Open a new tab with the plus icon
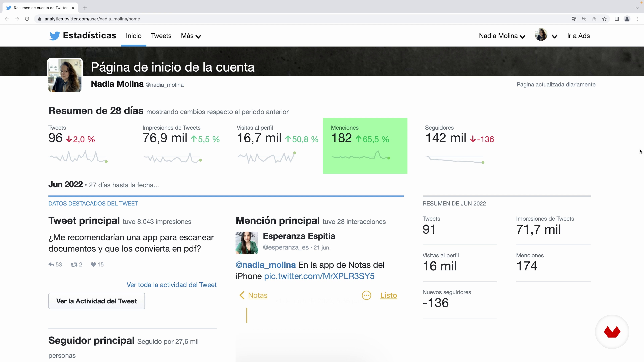The width and height of the screenshot is (644, 362). tap(85, 8)
